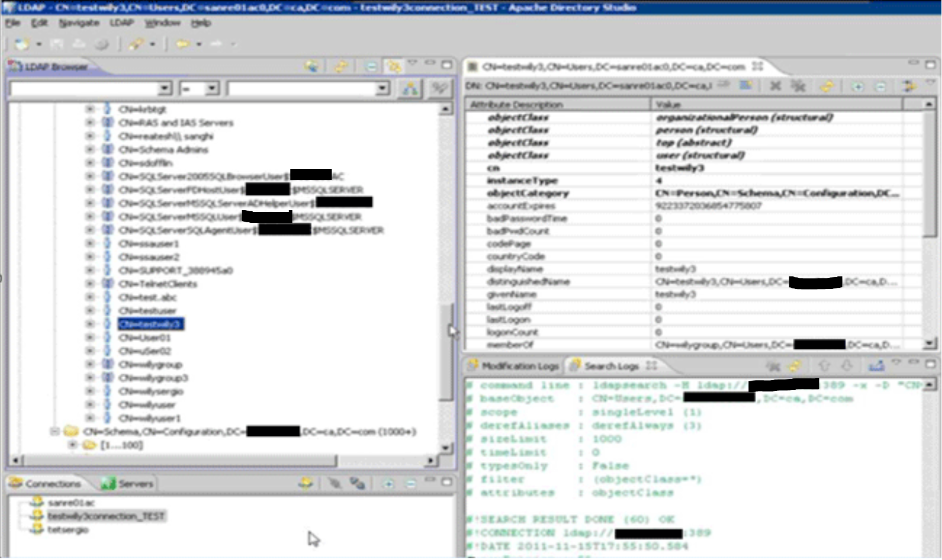
Task: Click the Value column header
Action: [x=777, y=104]
